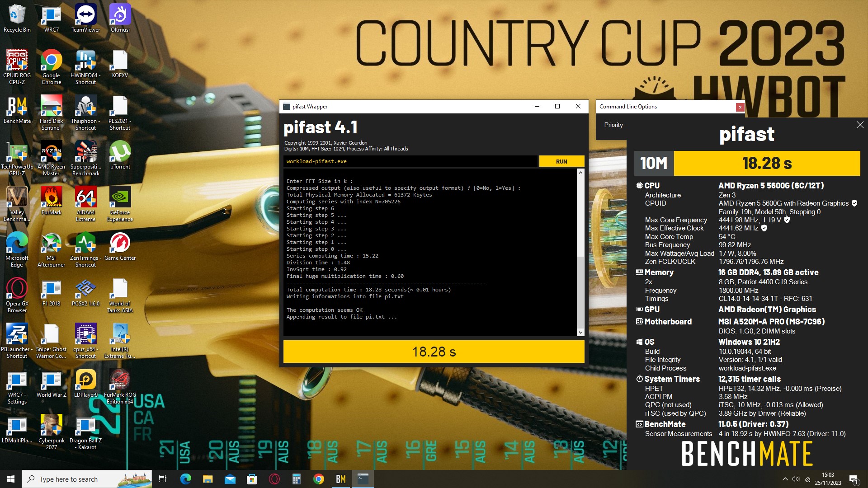
Task: Click the yellow RUN button in pifast
Action: [561, 161]
